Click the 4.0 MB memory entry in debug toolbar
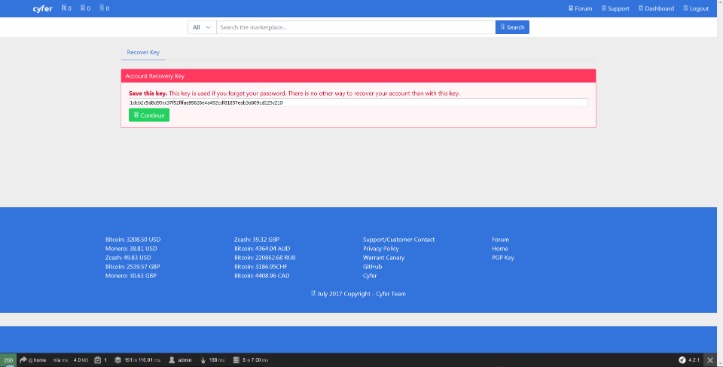 point(81,360)
